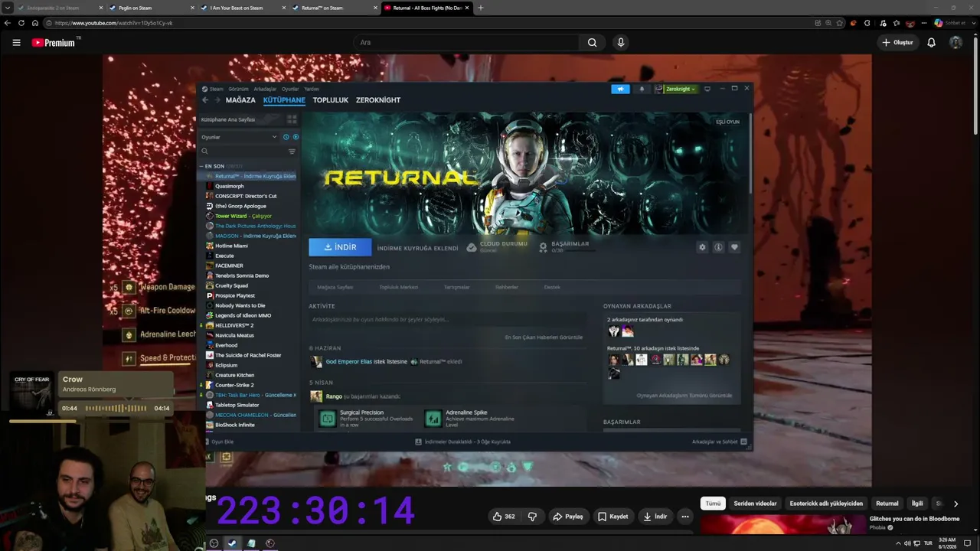Click Oyun Ekle at Steam bottom
Image resolution: width=980 pixels, height=551 pixels.
click(x=219, y=442)
